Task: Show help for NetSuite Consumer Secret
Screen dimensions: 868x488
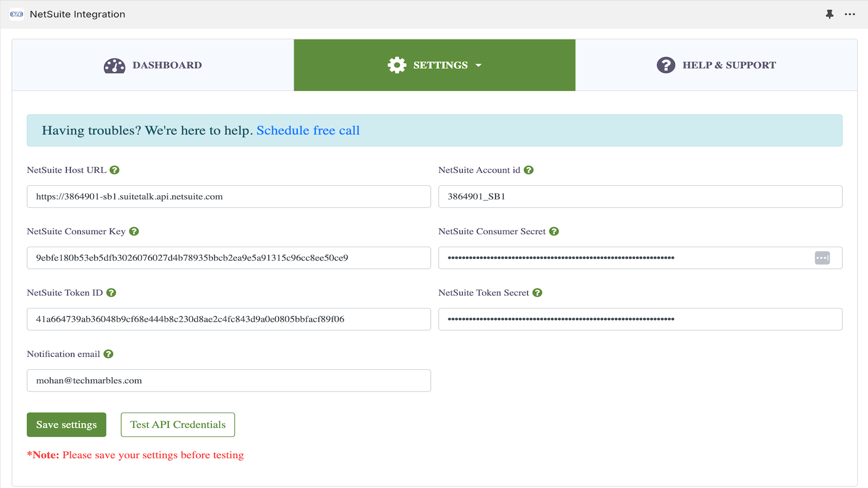Action: 554,232
